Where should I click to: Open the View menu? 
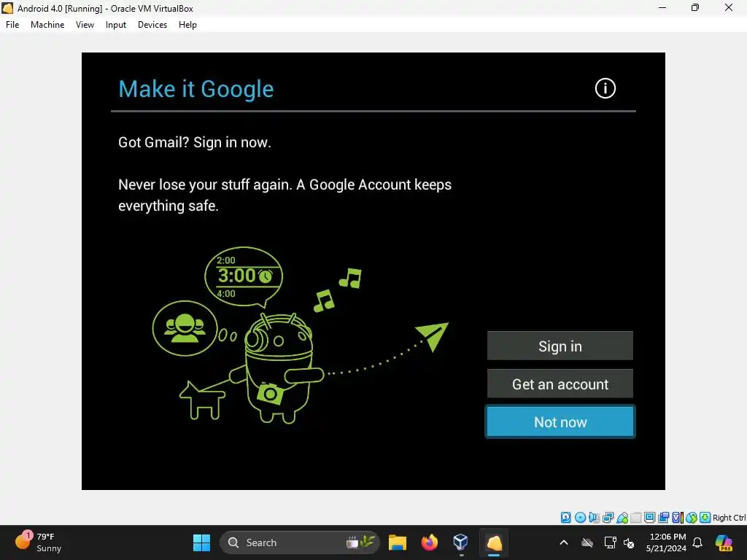click(85, 25)
